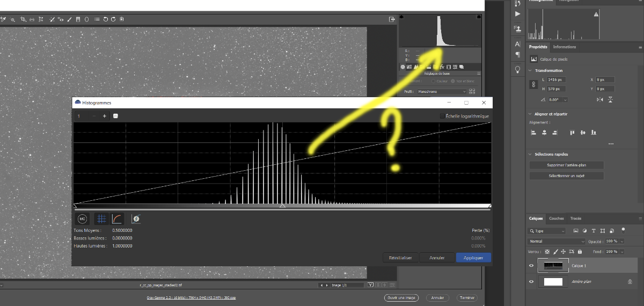The width and height of the screenshot is (644, 306).
Task: Select the Transform tool in Camera Raw toolbar
Action: coord(41,19)
